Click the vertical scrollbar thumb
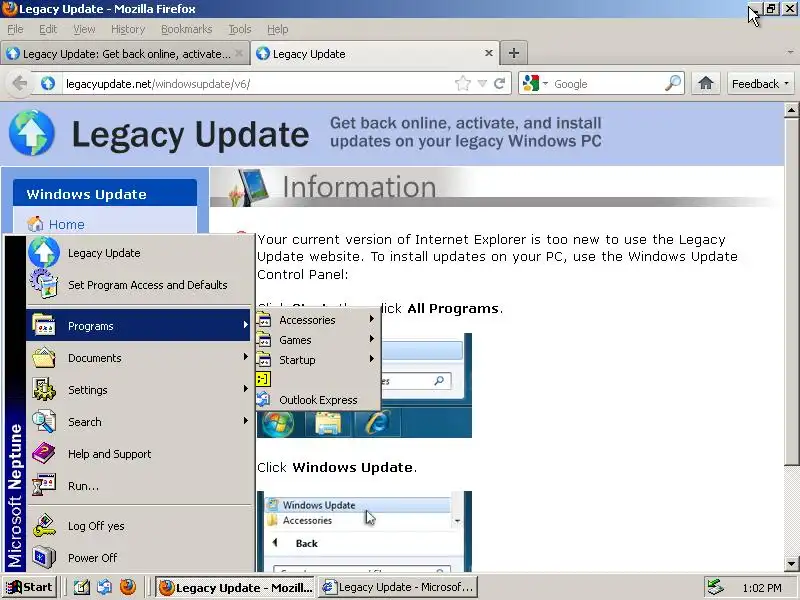The height and width of the screenshot is (600, 800). [791, 291]
